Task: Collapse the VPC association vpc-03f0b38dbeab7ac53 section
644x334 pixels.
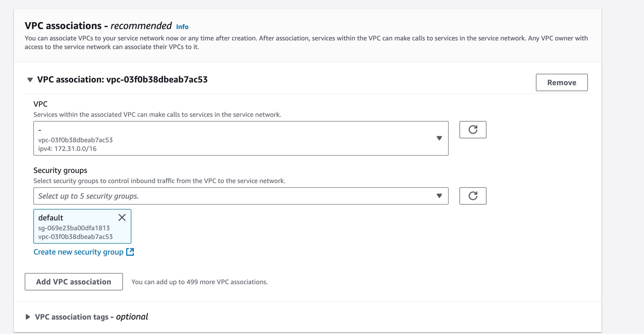Action: click(x=30, y=80)
